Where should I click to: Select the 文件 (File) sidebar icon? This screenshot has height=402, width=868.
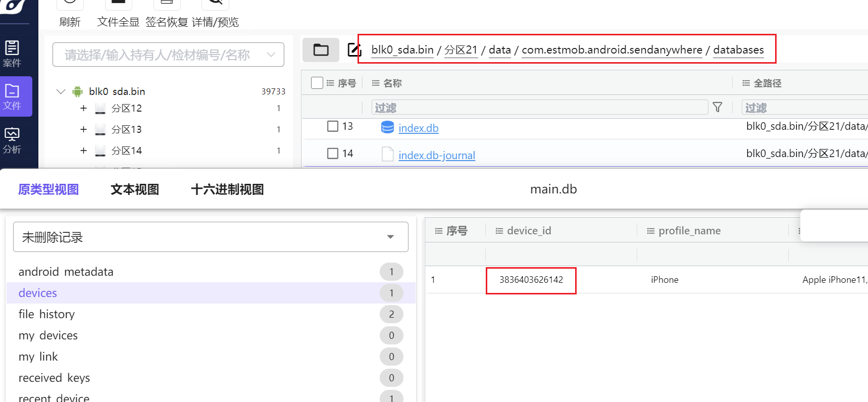(x=12, y=96)
